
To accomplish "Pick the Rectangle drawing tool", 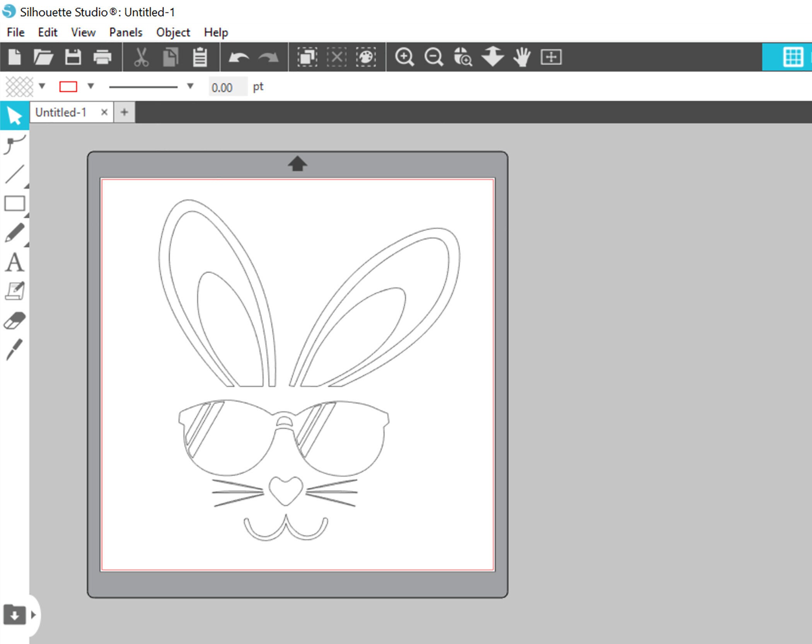I will coord(15,203).
